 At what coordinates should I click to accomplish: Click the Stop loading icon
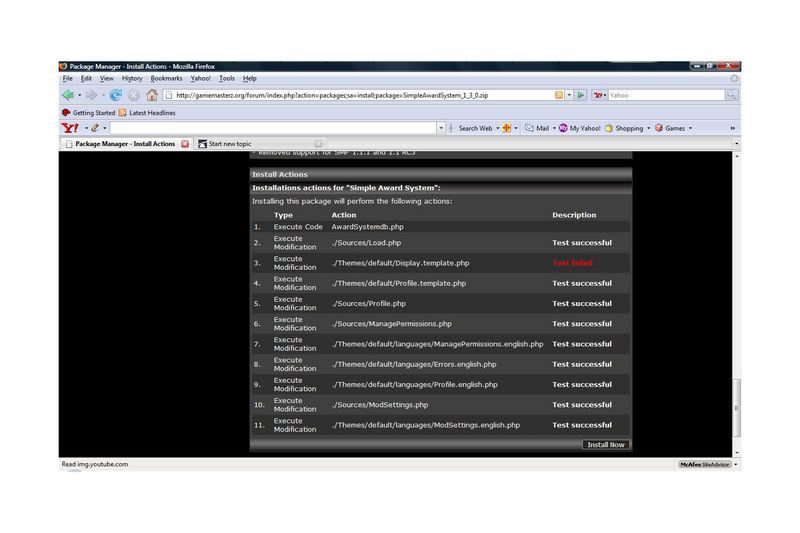click(x=134, y=95)
